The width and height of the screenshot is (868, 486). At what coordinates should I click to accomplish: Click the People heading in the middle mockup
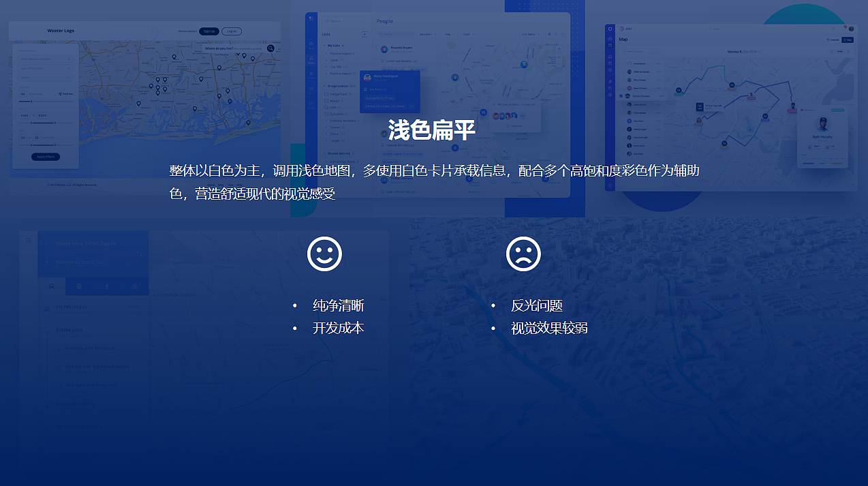(x=385, y=21)
